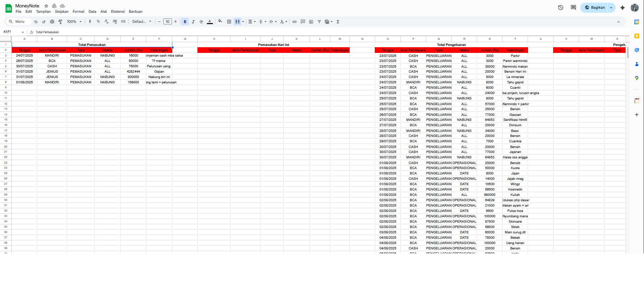Open the Ekstensi menu
This screenshot has height=306, width=644.
[x=118, y=12]
